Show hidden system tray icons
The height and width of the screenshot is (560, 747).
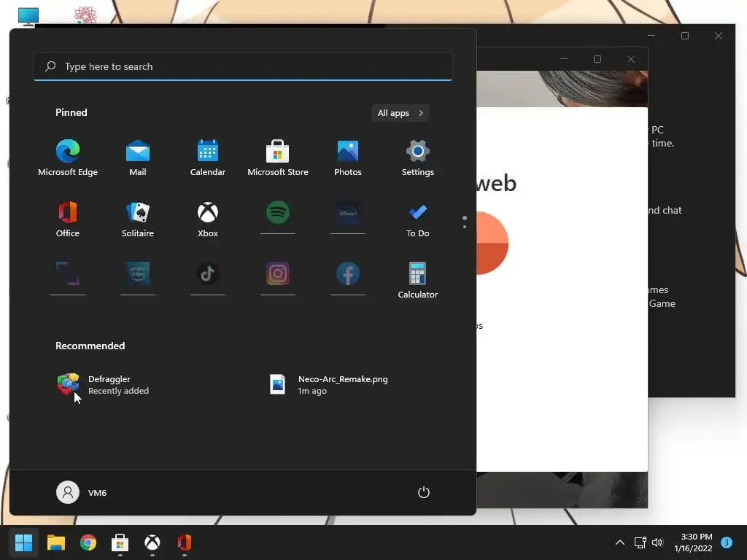tap(620, 542)
